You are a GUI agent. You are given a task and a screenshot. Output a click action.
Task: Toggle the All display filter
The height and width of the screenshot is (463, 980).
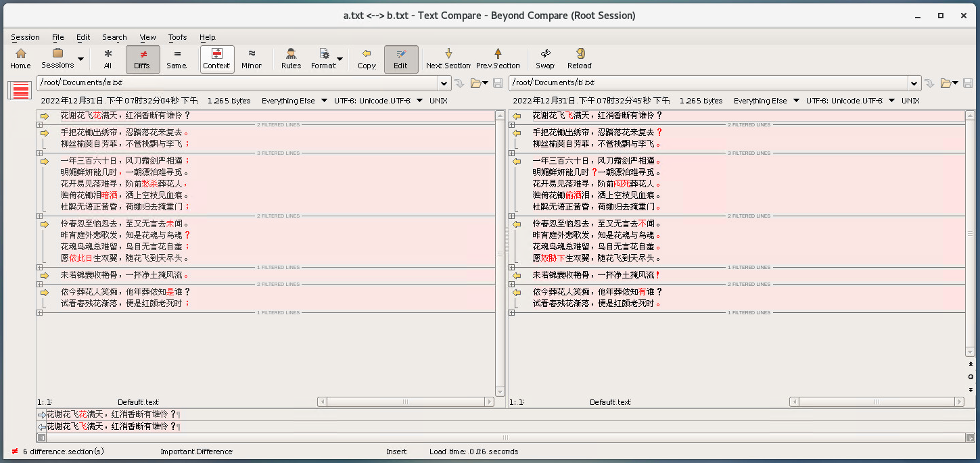tap(108, 59)
